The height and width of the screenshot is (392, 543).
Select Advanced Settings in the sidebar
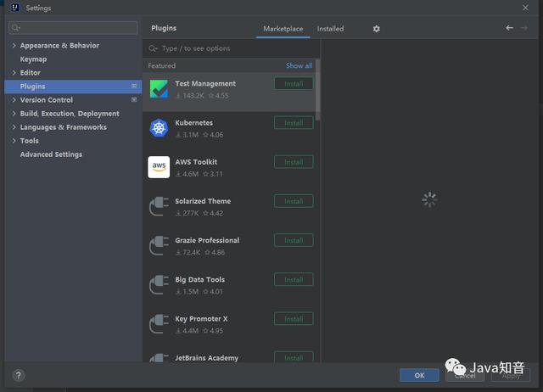(51, 154)
